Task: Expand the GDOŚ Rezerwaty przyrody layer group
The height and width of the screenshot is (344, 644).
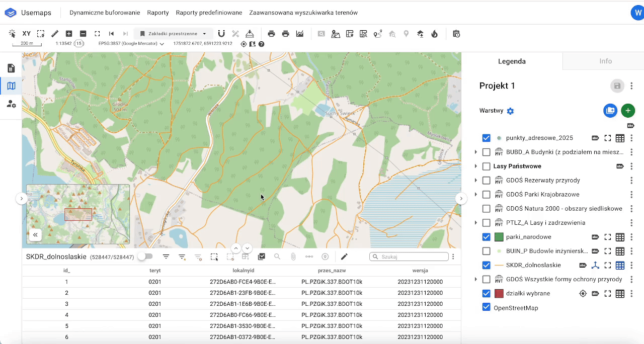Action: pyautogui.click(x=476, y=180)
